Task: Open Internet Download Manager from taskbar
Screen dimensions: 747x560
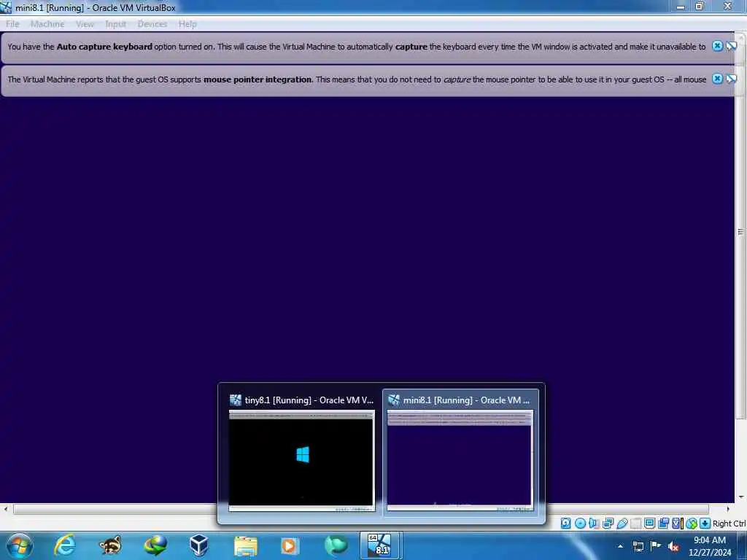Action: [x=155, y=545]
